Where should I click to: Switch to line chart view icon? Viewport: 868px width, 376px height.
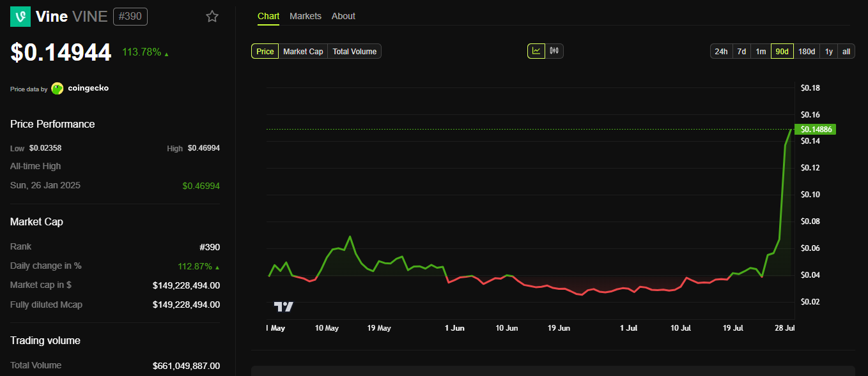click(x=536, y=51)
